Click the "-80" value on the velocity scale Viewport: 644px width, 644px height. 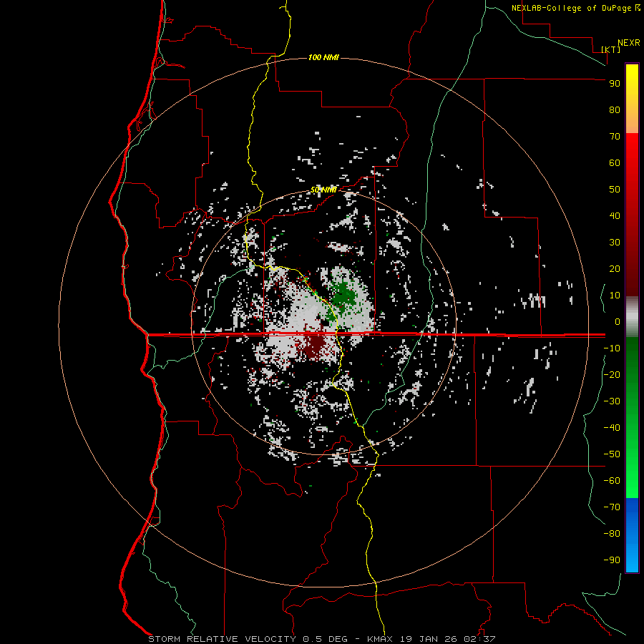(x=612, y=534)
